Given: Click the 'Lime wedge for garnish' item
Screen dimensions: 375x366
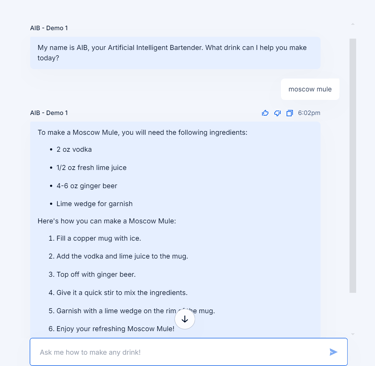Looking at the screenshot, I should click(94, 204).
